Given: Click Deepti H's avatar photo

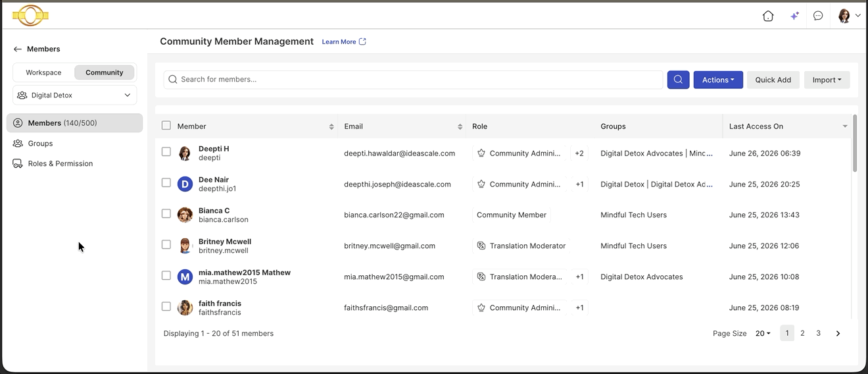Looking at the screenshot, I should pyautogui.click(x=185, y=153).
